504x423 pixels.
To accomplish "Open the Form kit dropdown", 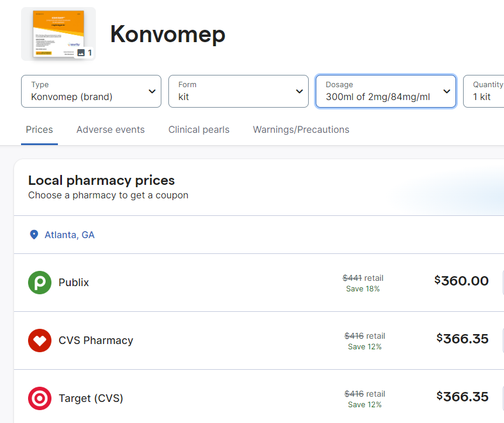I will [239, 91].
